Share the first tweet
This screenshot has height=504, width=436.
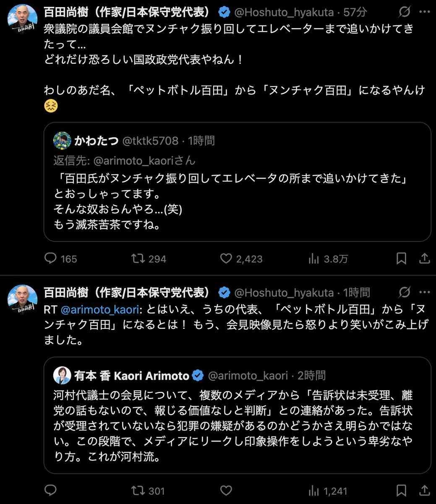click(x=424, y=258)
